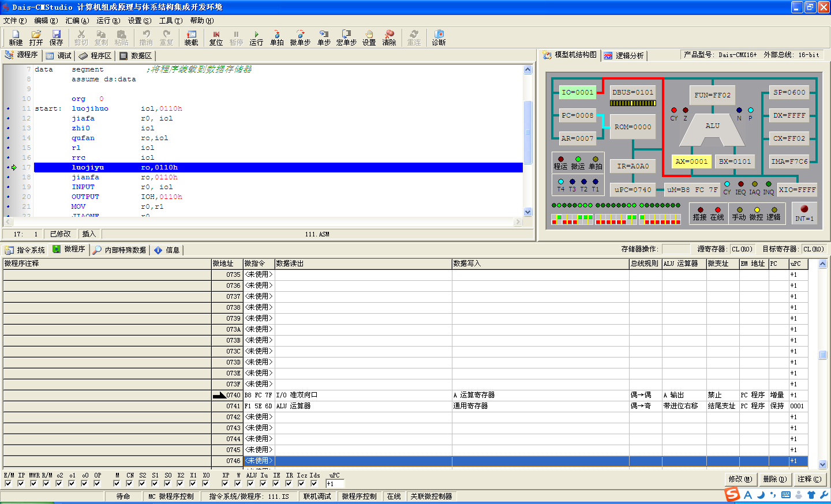Viewport: 831px width, 504px height.
Task: Select the highlighted luojiyu source line
Action: pos(278,167)
